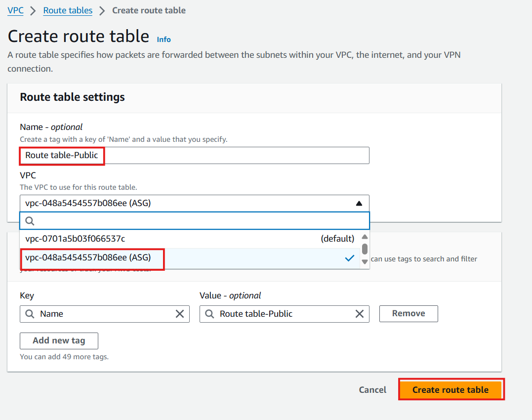Remove the Name tag row
This screenshot has width=532, height=420.
pos(409,313)
